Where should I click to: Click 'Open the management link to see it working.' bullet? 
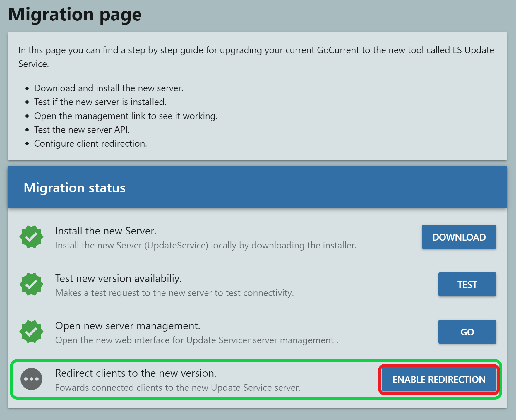click(126, 116)
